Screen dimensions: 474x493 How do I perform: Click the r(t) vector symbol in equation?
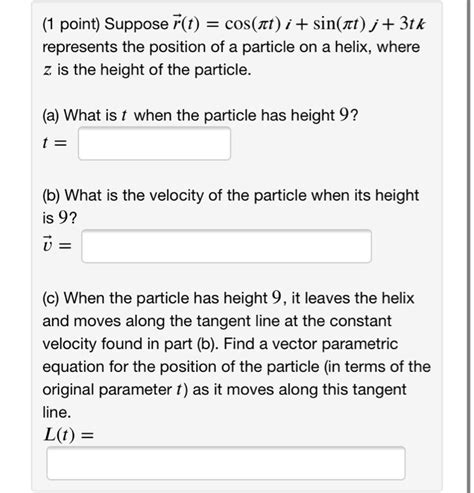click(185, 23)
